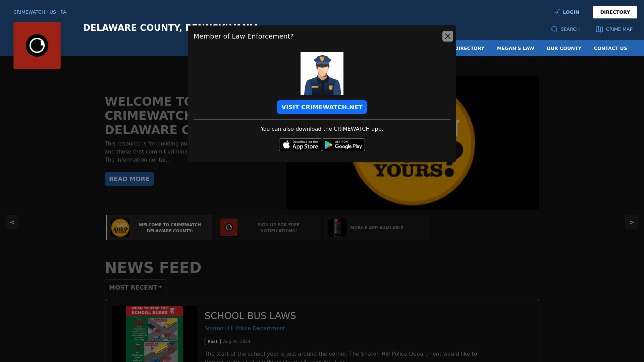Open Our County menu item
The image size is (644, 362).
click(564, 48)
